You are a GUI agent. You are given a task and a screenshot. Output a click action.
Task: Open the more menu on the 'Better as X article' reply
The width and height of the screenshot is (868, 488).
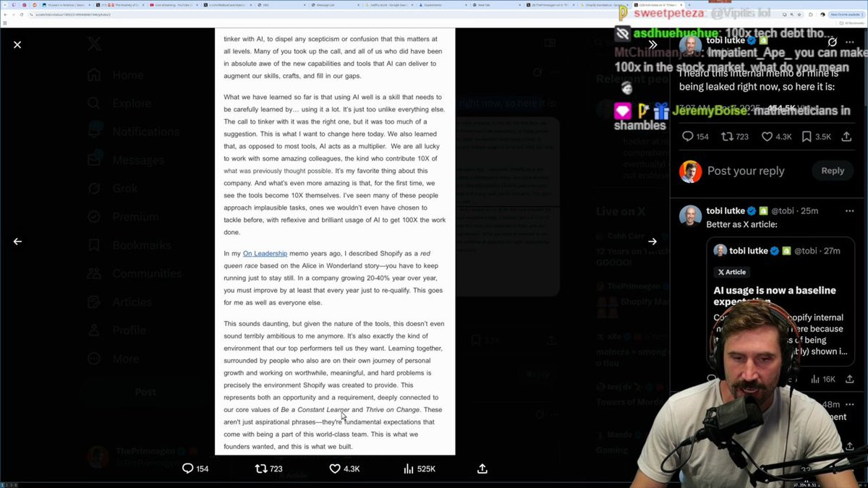[x=849, y=210]
